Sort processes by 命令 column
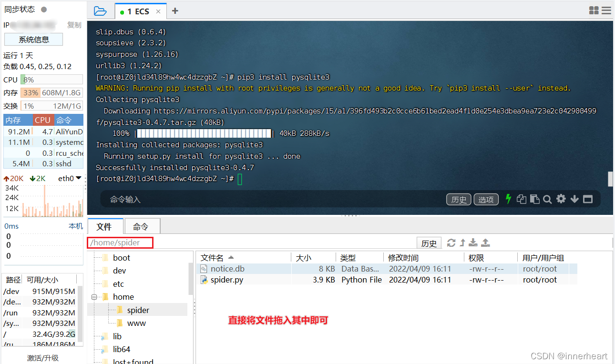The height and width of the screenshot is (364, 615). (x=68, y=120)
